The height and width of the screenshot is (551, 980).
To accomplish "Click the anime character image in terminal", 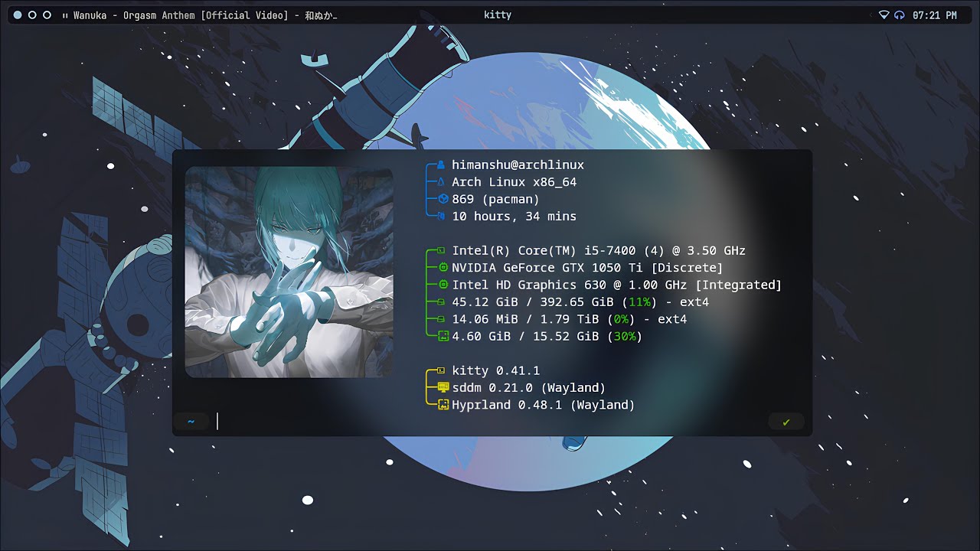I will pyautogui.click(x=289, y=272).
